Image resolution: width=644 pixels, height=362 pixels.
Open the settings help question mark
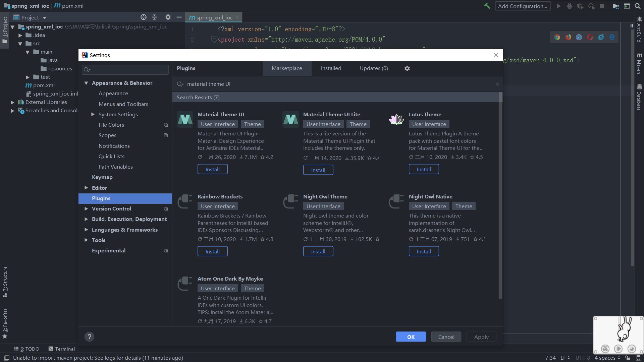coord(89,337)
